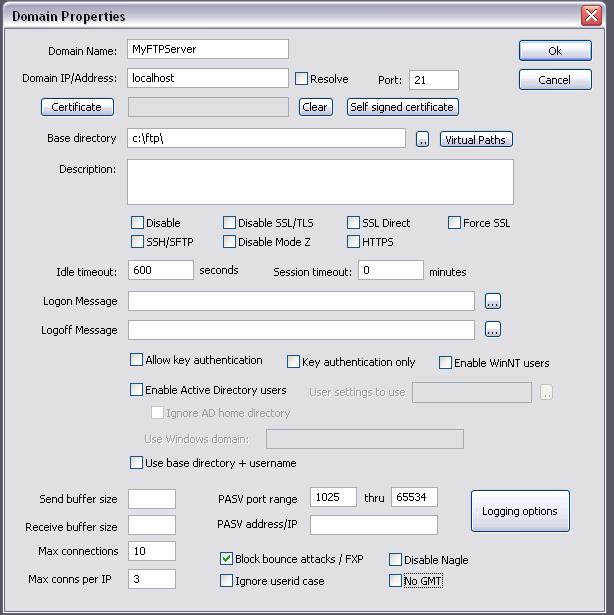Tick Enable Active Directory users
Viewport: 614px width, 615px height.
(138, 390)
